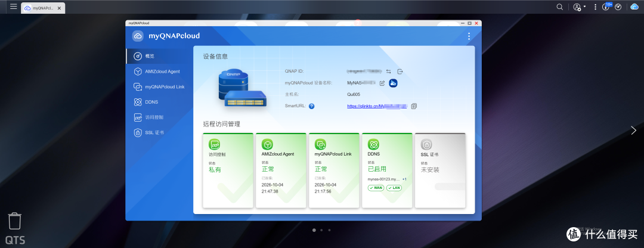The width and height of the screenshot is (644, 248).
Task: Open the QTS search magnifier
Action: pos(559,7)
